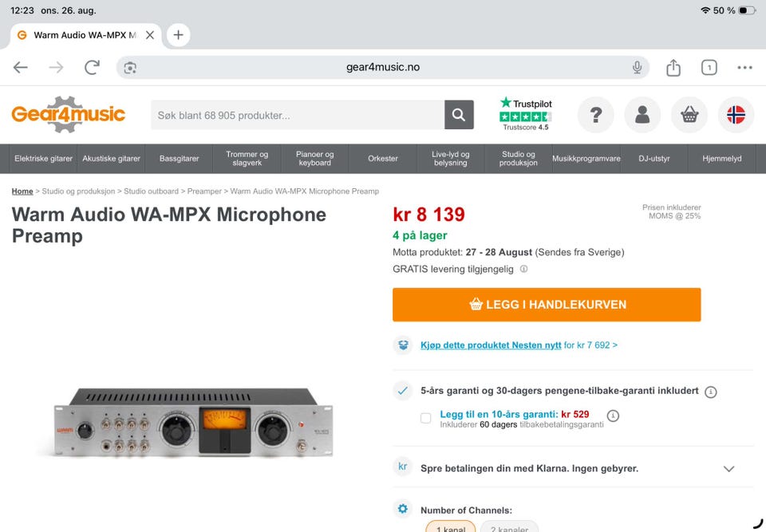Tap the browser share icon
Viewport: 766px width, 532px height.
pos(673,68)
